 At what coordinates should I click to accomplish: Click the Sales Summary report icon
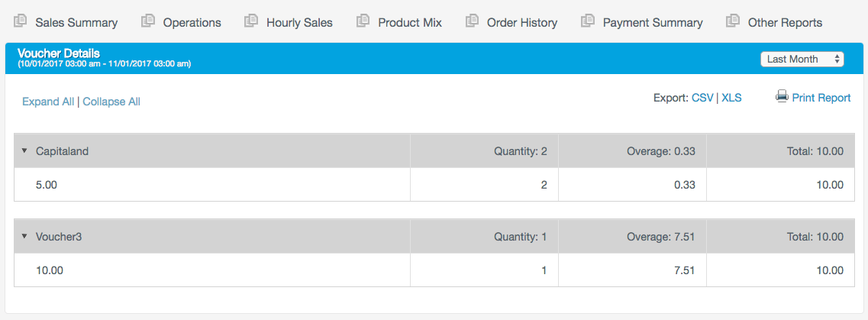point(20,21)
